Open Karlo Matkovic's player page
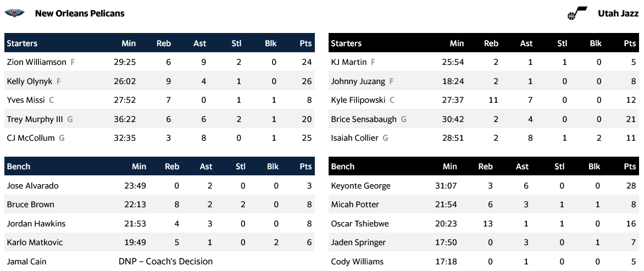644x271 pixels. [35, 242]
